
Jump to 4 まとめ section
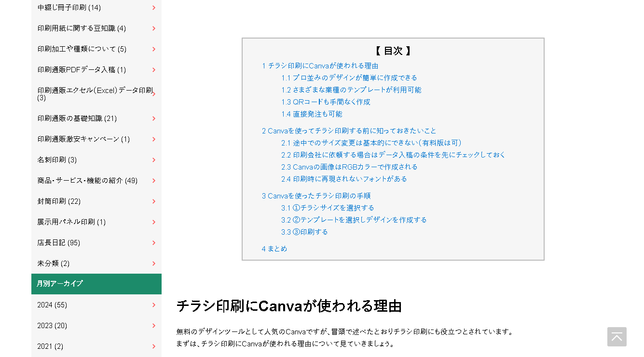click(274, 249)
